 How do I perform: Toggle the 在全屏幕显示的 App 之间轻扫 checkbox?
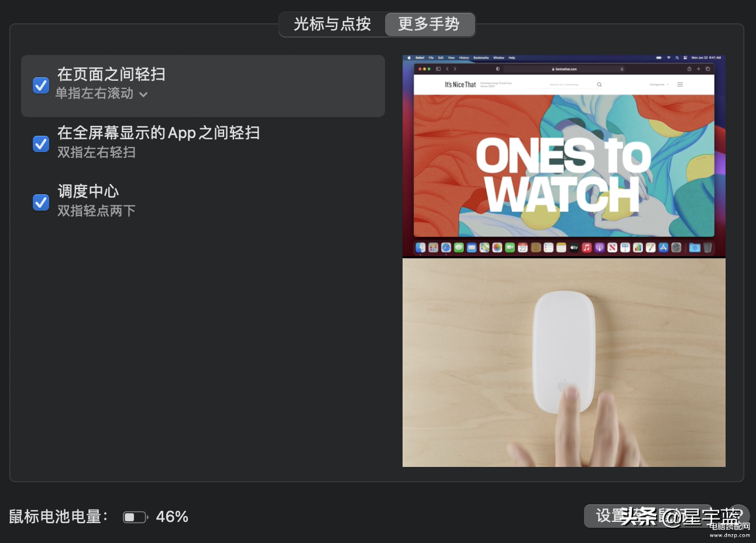click(41, 143)
